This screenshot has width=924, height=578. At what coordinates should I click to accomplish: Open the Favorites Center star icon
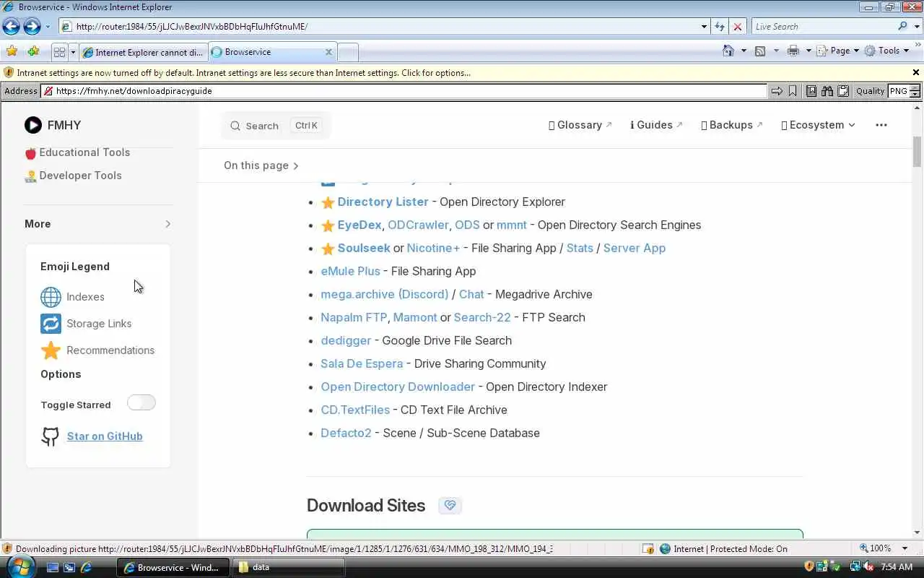12,51
